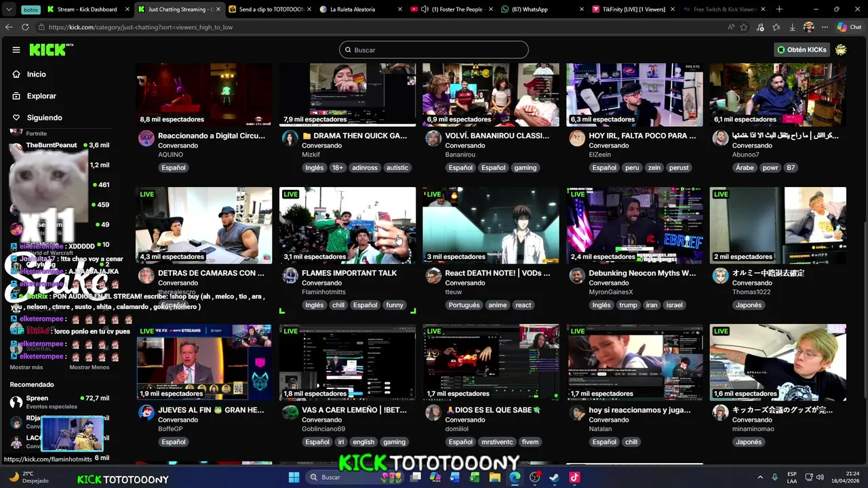This screenshot has height=488, width=868.
Task: Select the anime tag under tteuw
Action: [498, 305]
